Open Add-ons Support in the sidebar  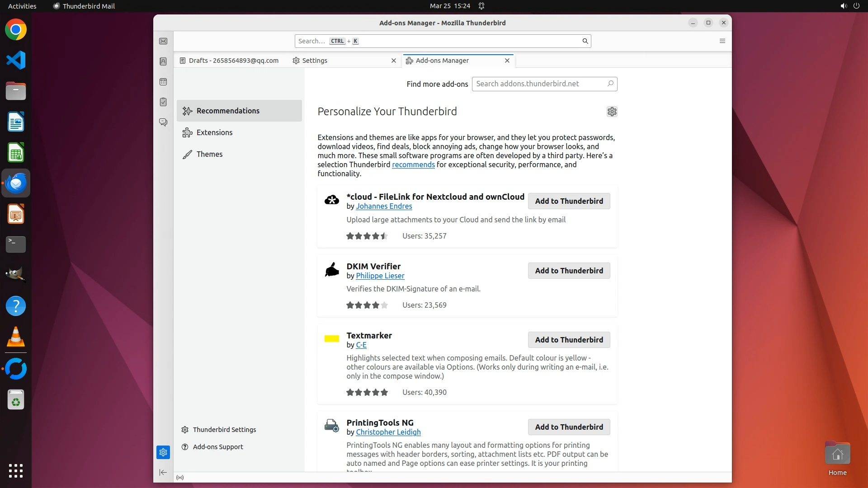pyautogui.click(x=217, y=447)
